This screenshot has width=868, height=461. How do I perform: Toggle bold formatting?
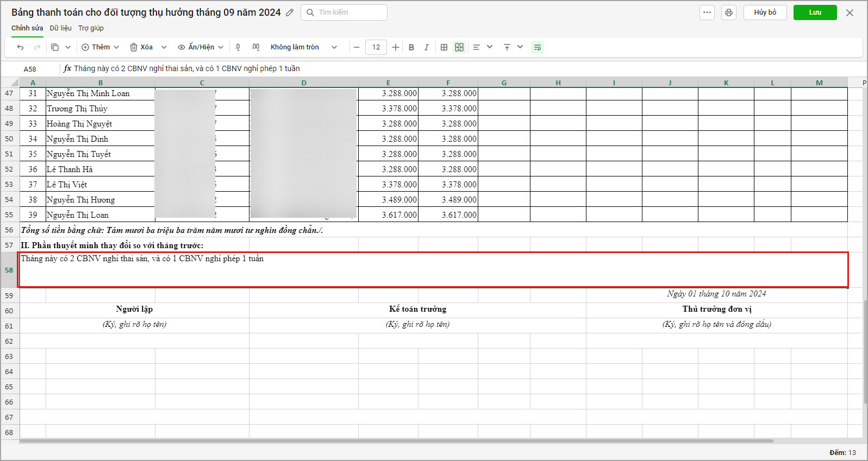(x=411, y=47)
